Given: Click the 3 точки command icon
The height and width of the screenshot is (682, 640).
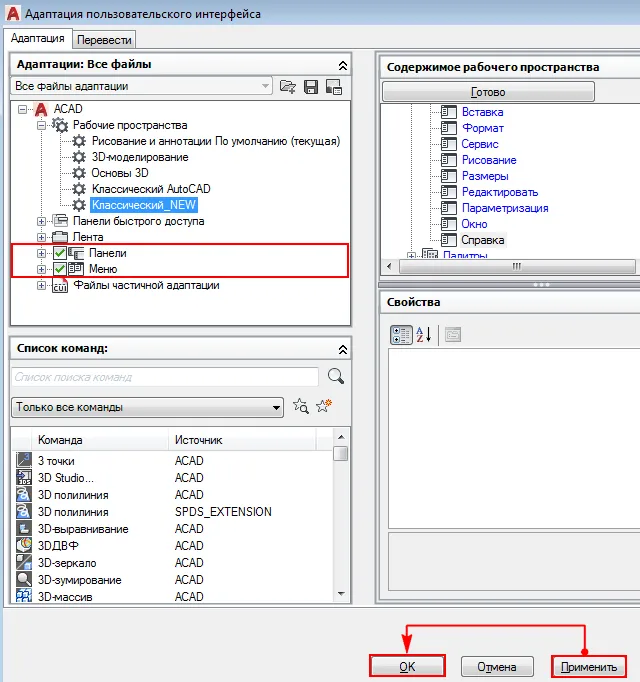Looking at the screenshot, I should click(23, 460).
